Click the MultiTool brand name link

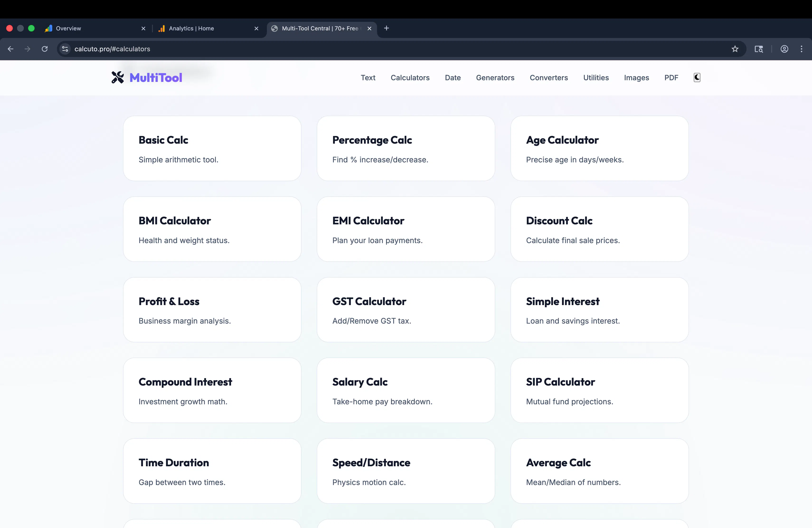pos(156,78)
